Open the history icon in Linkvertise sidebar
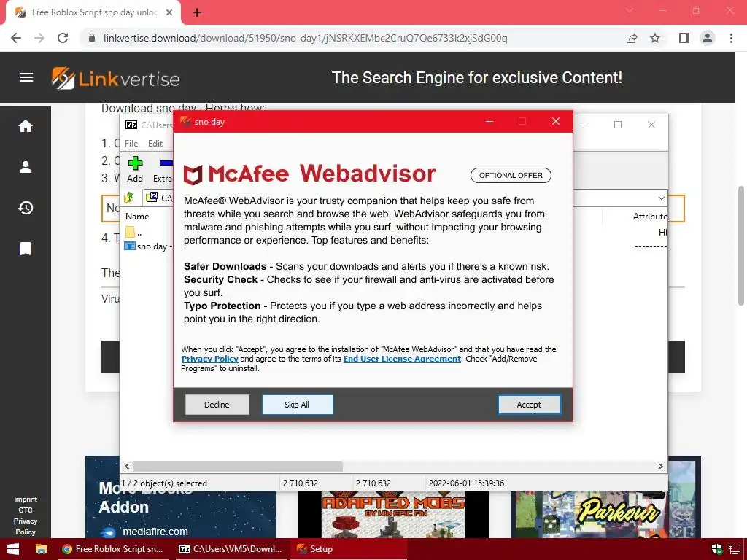Screen dimensions: 747x560 pyautogui.click(x=26, y=208)
